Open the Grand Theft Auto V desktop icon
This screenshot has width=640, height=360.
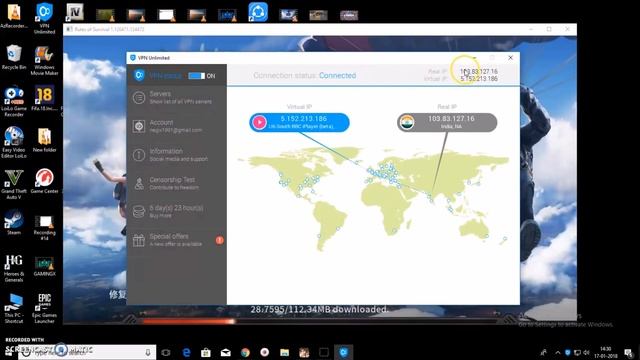point(14,184)
